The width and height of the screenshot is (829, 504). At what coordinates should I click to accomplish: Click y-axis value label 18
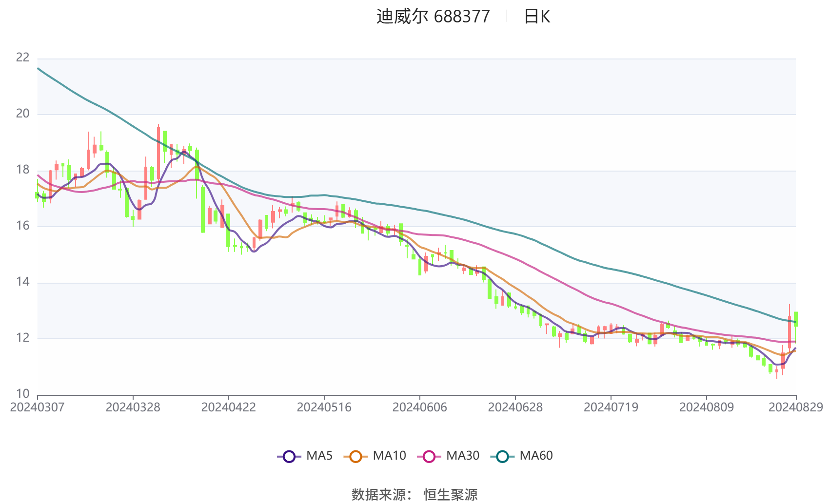pyautogui.click(x=23, y=170)
